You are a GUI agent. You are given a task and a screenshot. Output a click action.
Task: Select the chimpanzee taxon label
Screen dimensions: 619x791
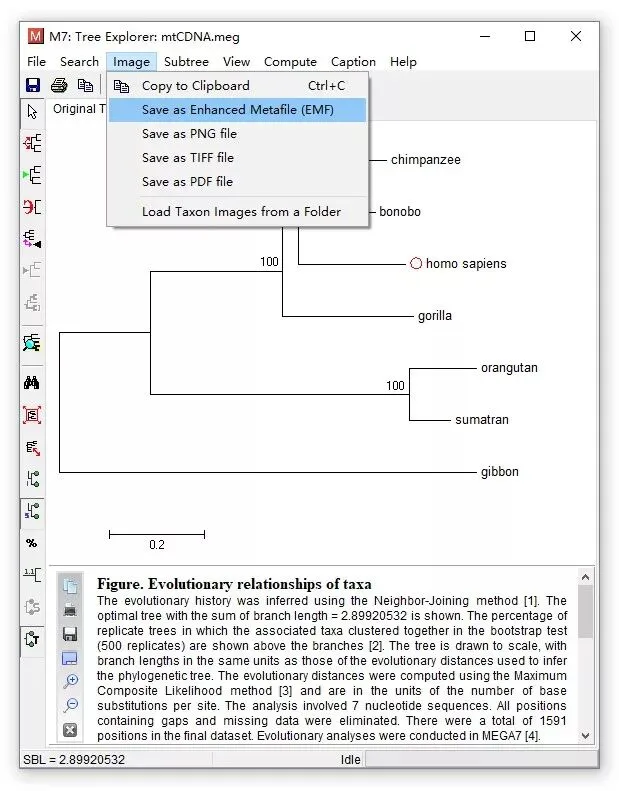click(425, 160)
